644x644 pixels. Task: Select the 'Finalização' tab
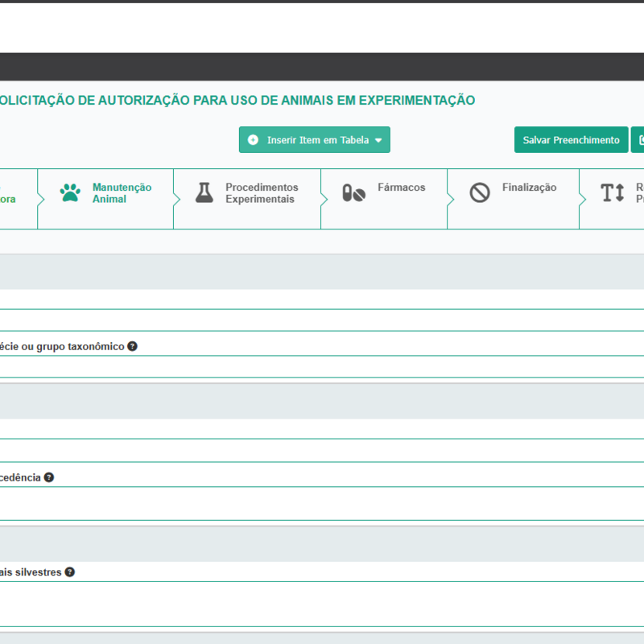click(529, 188)
